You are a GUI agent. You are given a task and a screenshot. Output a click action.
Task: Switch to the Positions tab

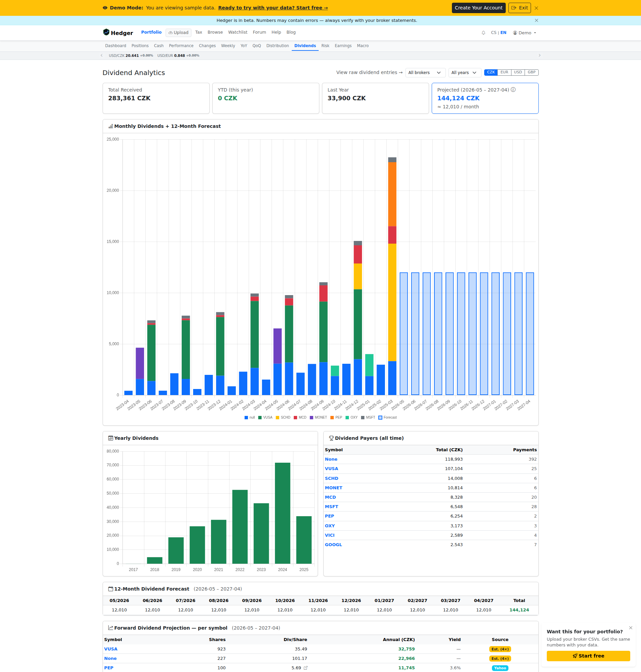click(140, 46)
